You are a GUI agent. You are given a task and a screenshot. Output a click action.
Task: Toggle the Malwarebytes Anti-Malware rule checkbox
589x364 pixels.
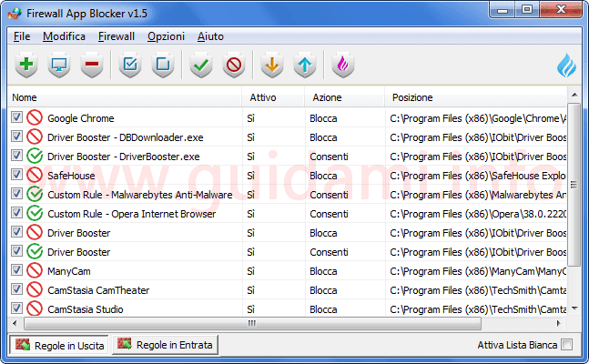[16, 194]
